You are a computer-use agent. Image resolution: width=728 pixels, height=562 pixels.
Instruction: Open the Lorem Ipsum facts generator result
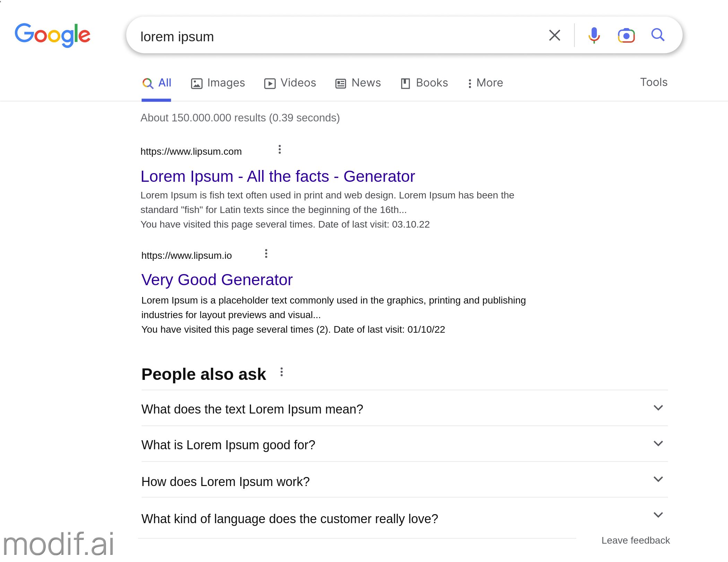pos(277,176)
